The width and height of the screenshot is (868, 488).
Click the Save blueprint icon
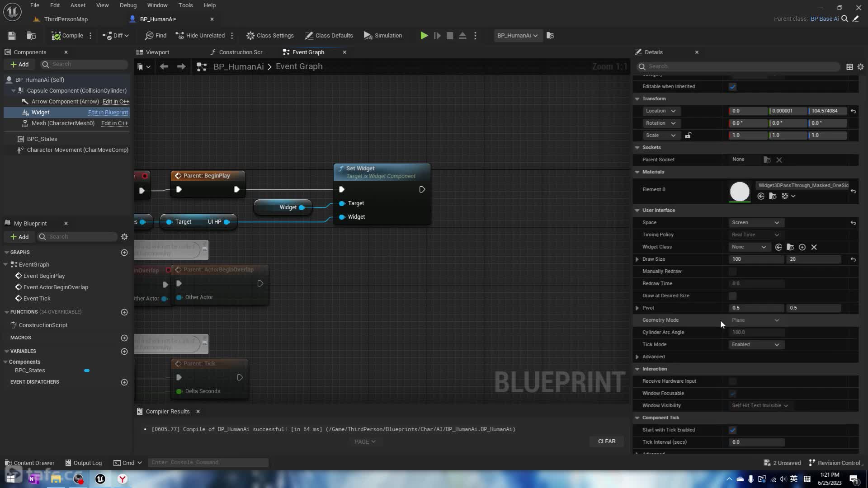pos(12,36)
